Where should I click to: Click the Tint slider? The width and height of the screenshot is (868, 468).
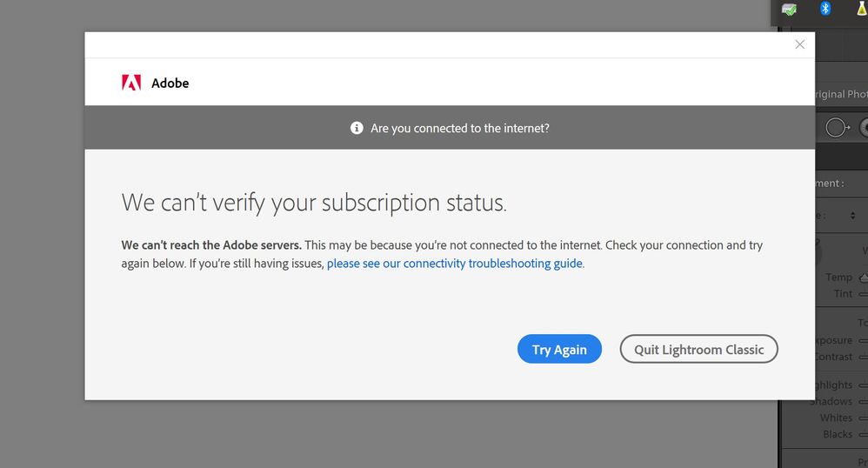[863, 294]
